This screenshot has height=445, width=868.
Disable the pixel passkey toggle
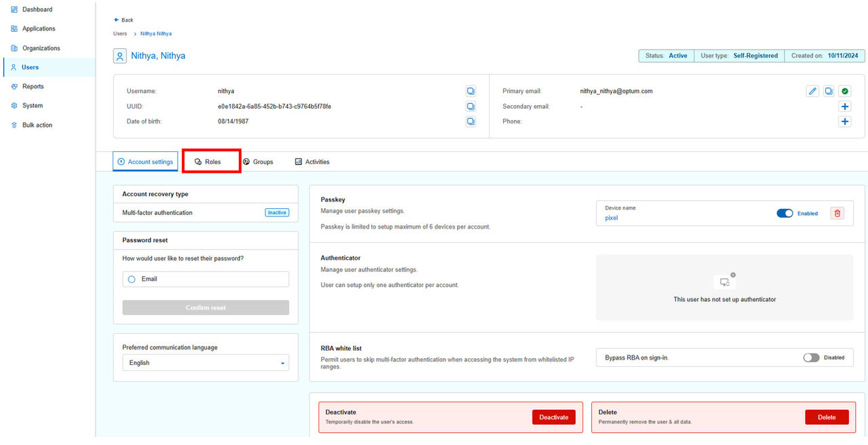click(785, 213)
